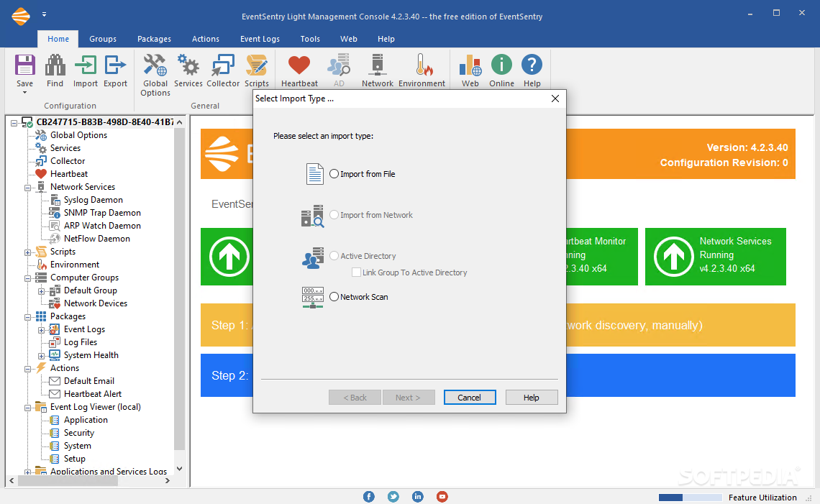Click the Back button in the dialog
The image size is (820, 504).
(x=355, y=398)
